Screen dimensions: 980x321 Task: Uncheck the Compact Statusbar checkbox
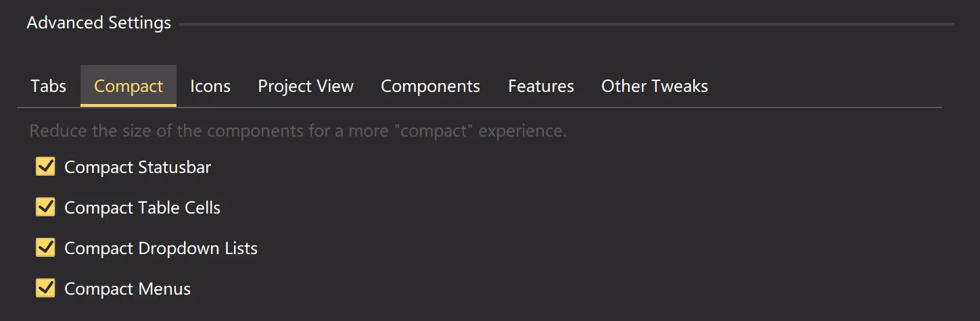click(x=45, y=167)
